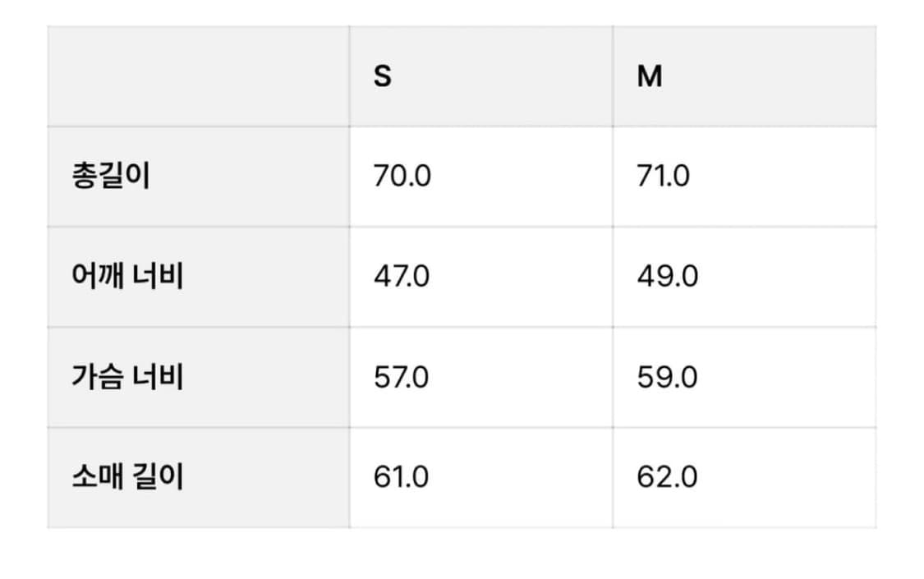924x579 pixels.
Task: Select the 소매 길이 row label
Action: (127, 477)
